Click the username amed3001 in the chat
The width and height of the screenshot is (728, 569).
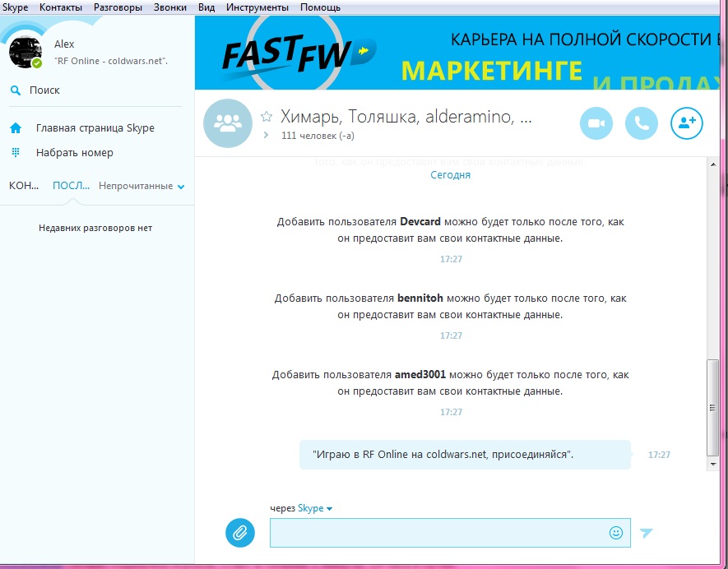coord(420,375)
